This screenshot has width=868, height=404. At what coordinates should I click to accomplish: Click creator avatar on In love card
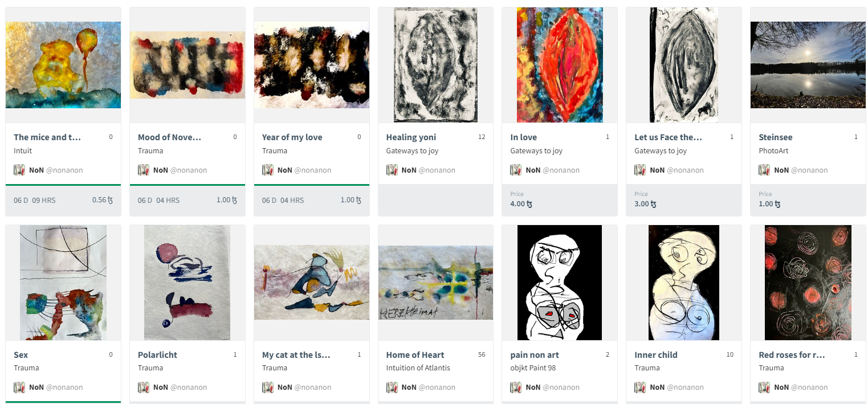516,170
